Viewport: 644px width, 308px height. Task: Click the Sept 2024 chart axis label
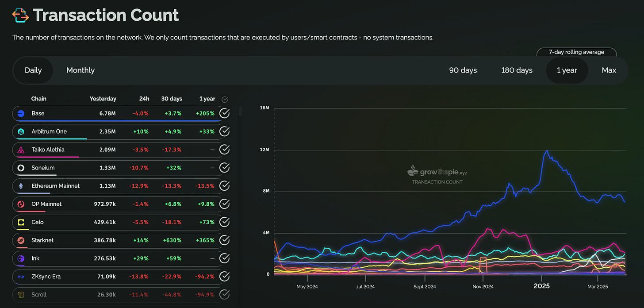coord(425,286)
